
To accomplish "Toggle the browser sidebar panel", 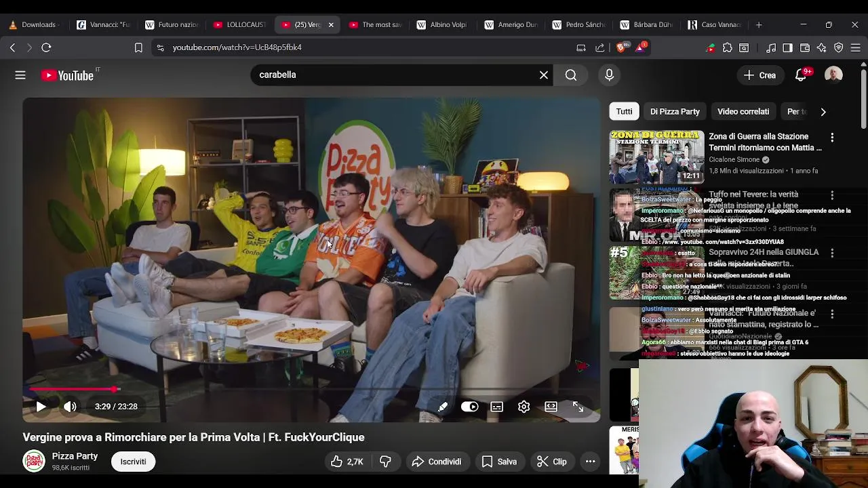I will click(x=787, y=47).
